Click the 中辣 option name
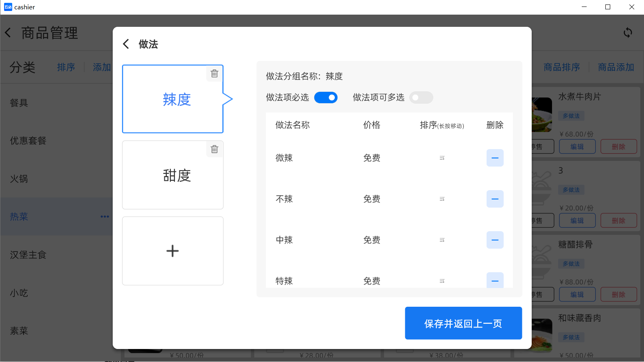Image resolution: width=644 pixels, height=362 pixels. coord(284,240)
